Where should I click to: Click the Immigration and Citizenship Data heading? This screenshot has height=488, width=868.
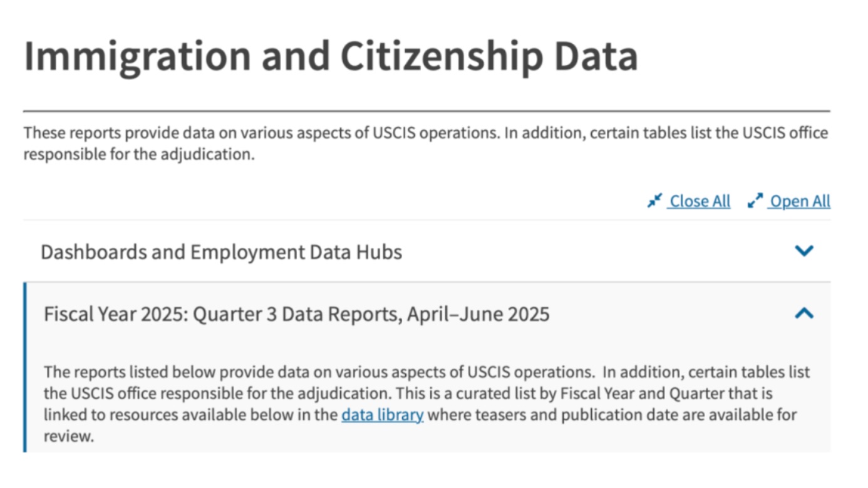pyautogui.click(x=331, y=56)
